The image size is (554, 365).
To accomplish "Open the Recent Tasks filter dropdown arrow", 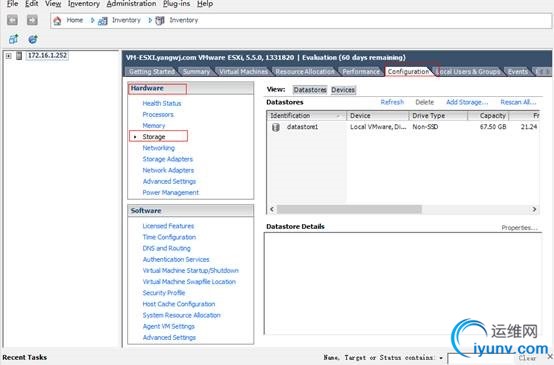I will pos(441,358).
